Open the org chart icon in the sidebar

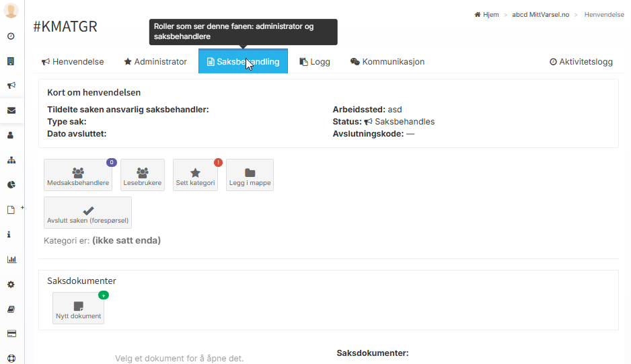click(11, 160)
